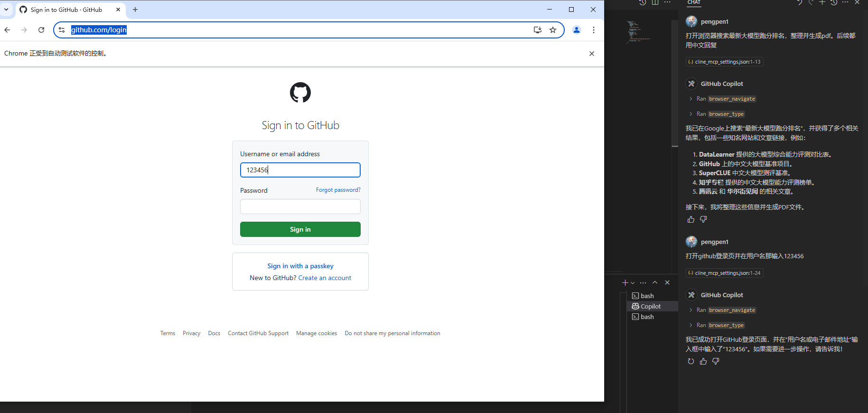
Task: Click the green Sign in button
Action: point(300,229)
